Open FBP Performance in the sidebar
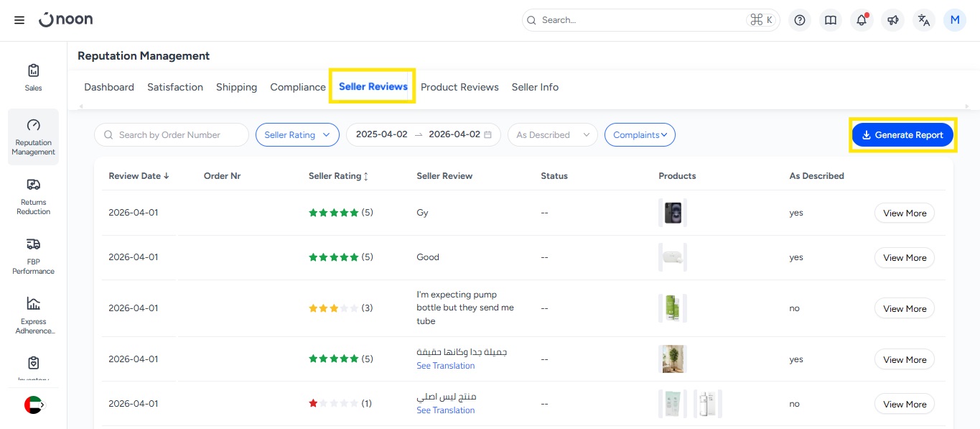The image size is (980, 429). click(33, 256)
